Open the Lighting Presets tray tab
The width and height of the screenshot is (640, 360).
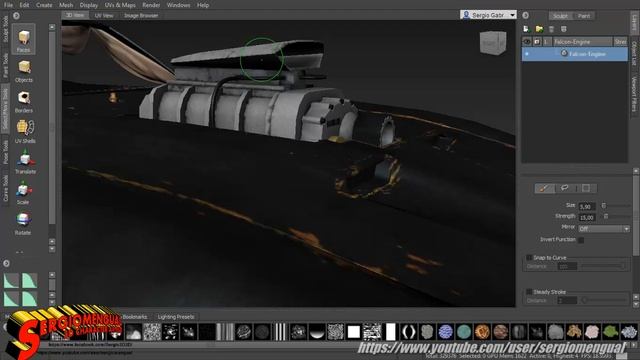point(176,317)
